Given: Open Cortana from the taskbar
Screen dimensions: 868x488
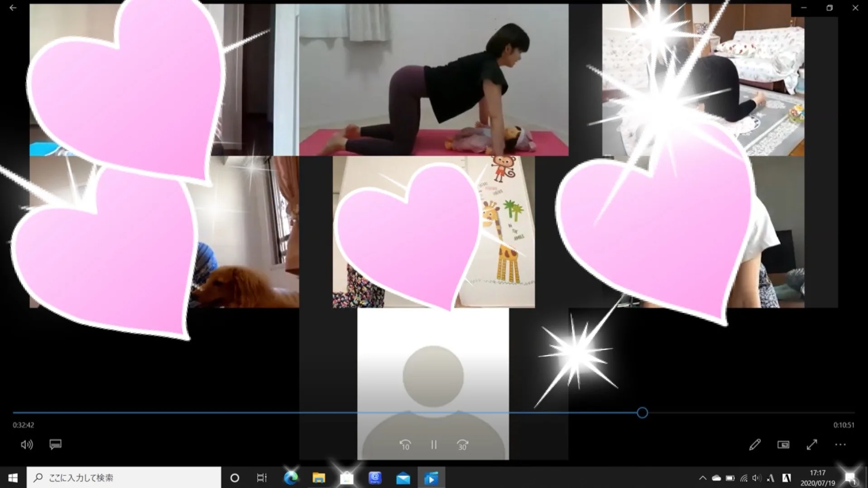Looking at the screenshot, I should (x=235, y=478).
